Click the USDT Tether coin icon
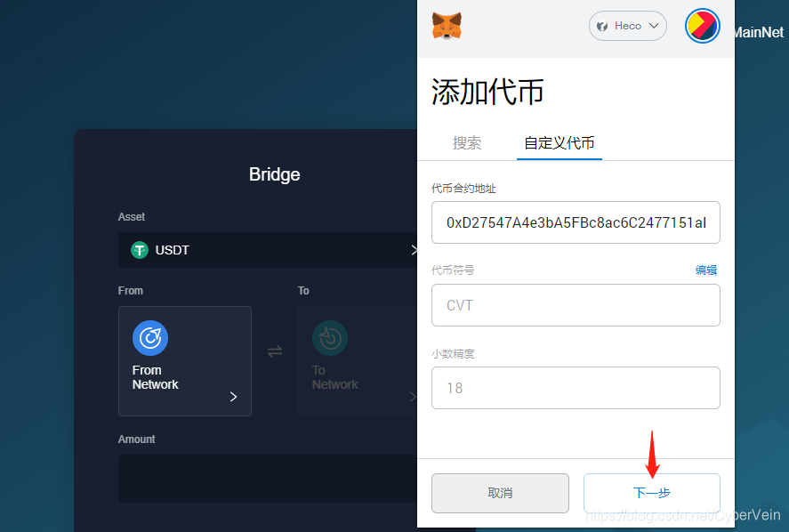 tap(140, 250)
